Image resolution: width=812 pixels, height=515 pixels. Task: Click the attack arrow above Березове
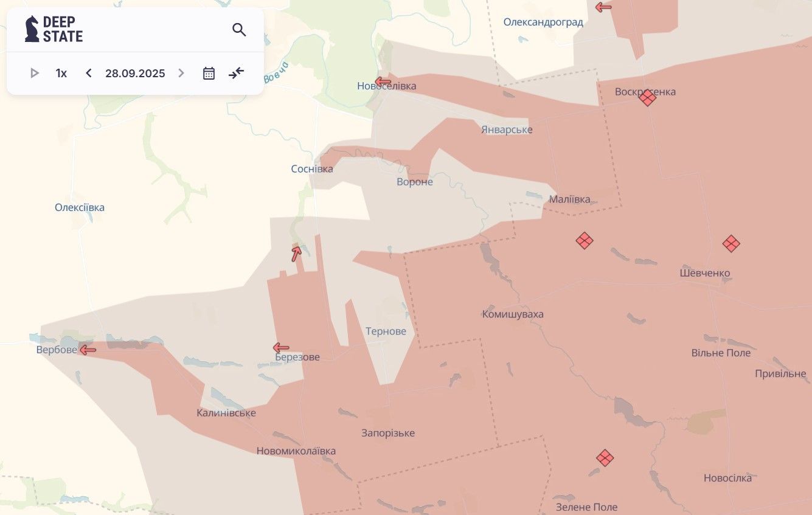[x=281, y=348]
